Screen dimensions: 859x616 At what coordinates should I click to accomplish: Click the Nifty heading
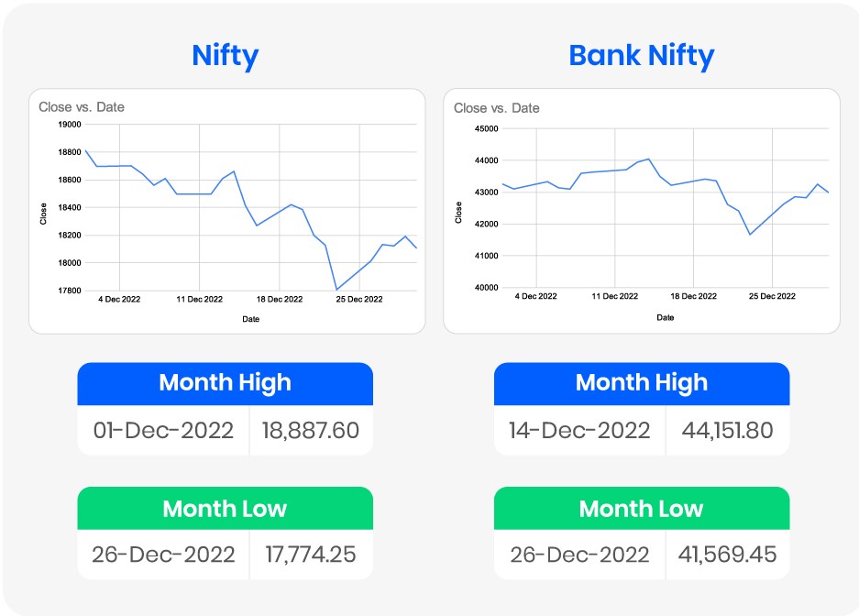pyautogui.click(x=225, y=56)
